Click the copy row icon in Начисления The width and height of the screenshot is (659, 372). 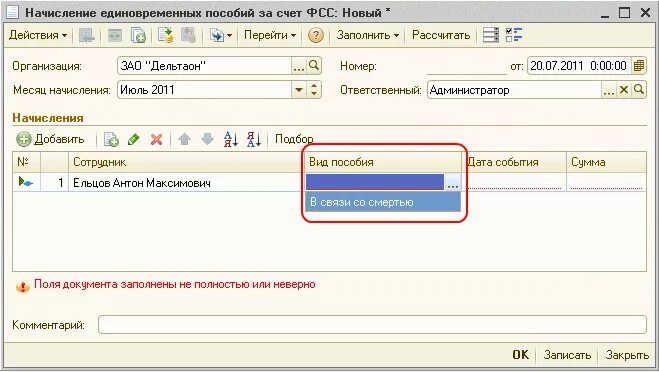tap(111, 139)
